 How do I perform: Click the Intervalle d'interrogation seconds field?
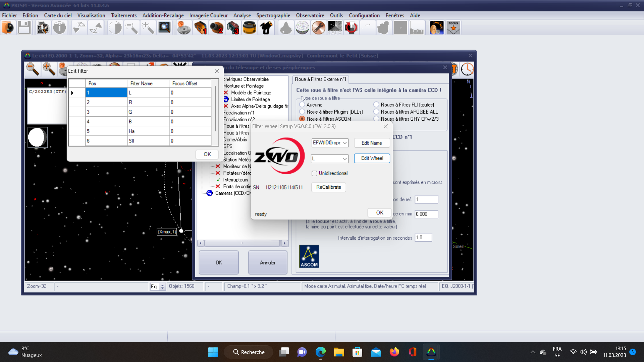(423, 238)
